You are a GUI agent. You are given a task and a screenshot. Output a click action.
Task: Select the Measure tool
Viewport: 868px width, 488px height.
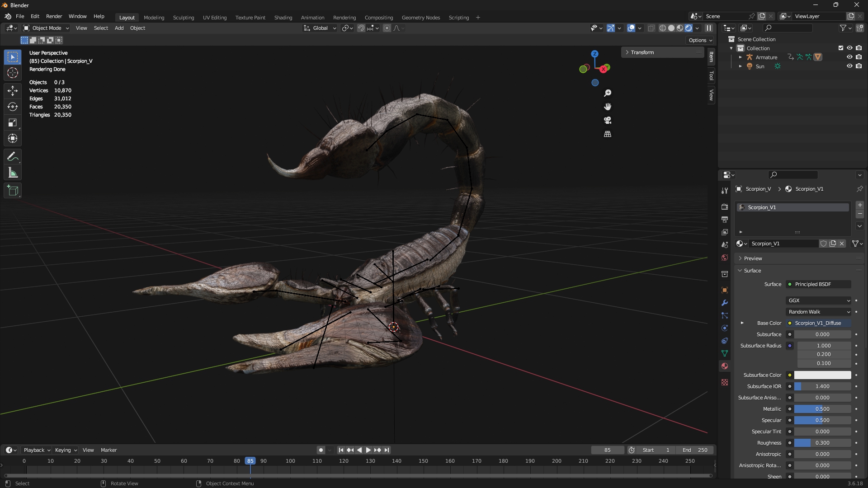[13, 173]
